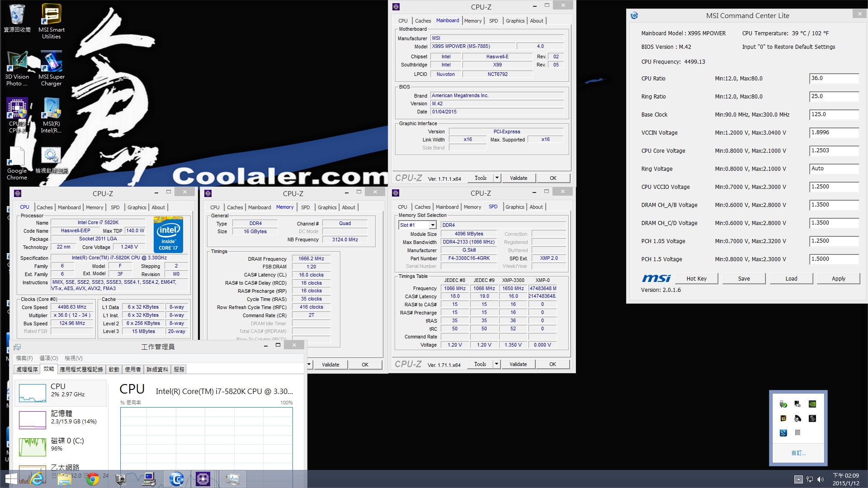
Task: Switch to MSI Command Center taskbar icon
Action: 176,479
